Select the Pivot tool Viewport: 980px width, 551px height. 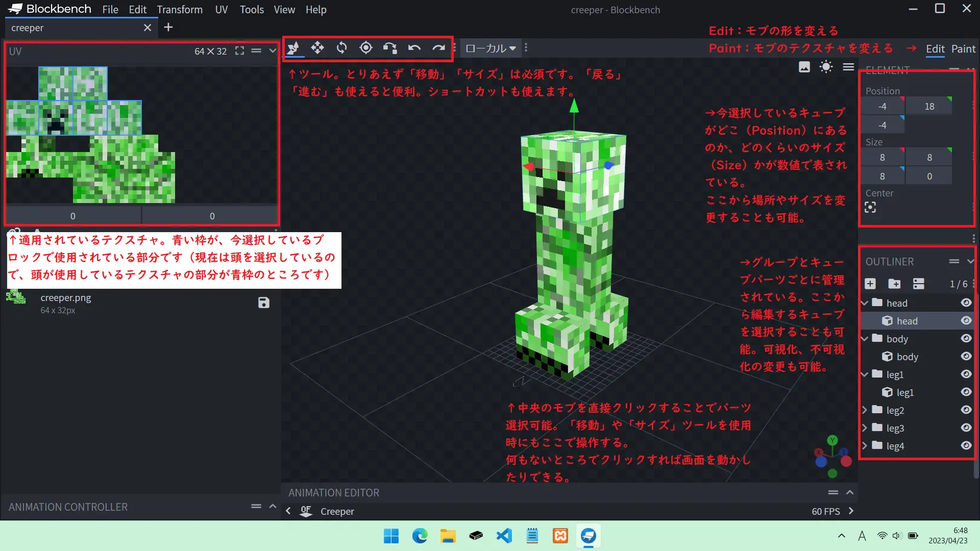coord(365,48)
